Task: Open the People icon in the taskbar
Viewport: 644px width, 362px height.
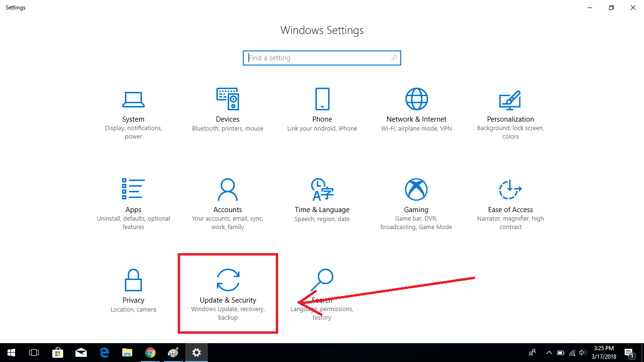Action: tap(532, 353)
